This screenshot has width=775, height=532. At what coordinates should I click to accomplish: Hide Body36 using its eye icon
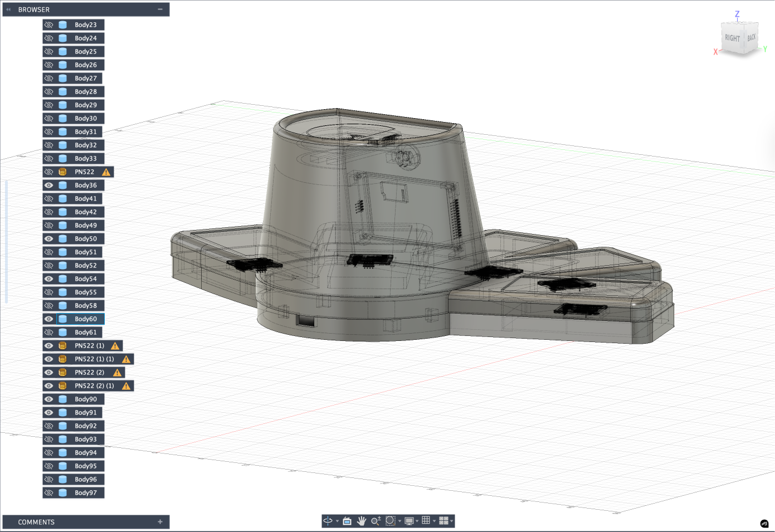(x=49, y=186)
